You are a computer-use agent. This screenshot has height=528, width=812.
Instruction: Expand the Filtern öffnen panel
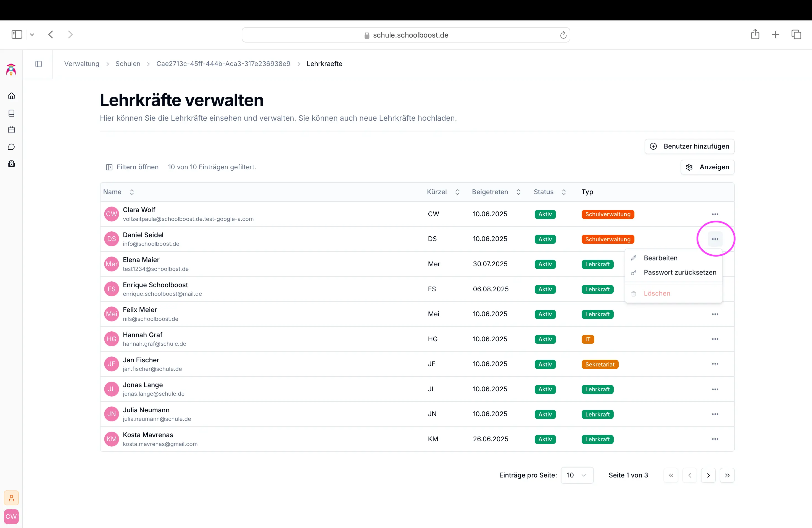[x=132, y=167]
